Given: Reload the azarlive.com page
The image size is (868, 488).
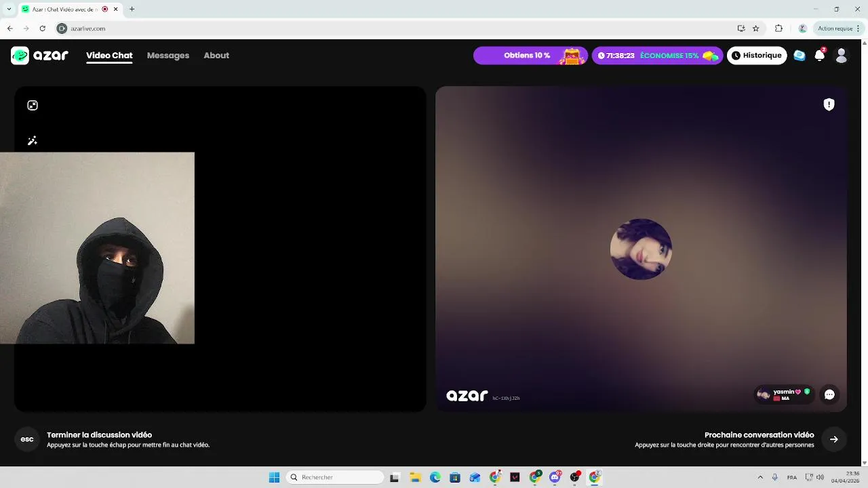Looking at the screenshot, I should click(x=43, y=28).
